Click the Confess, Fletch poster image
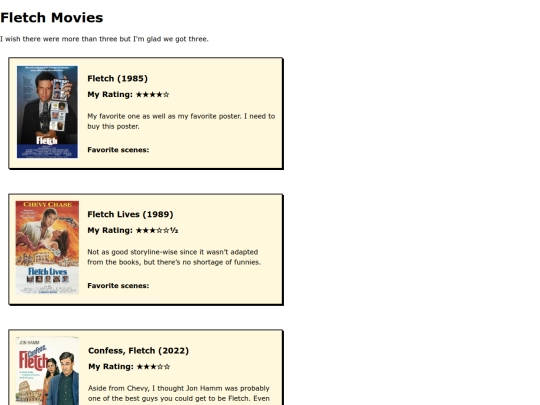 pos(47,371)
